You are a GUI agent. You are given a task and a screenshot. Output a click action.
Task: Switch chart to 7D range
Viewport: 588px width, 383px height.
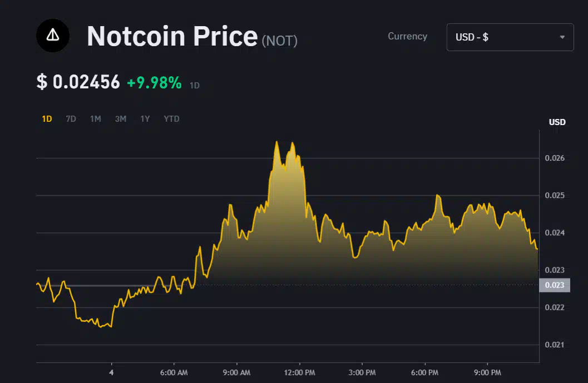tap(71, 118)
